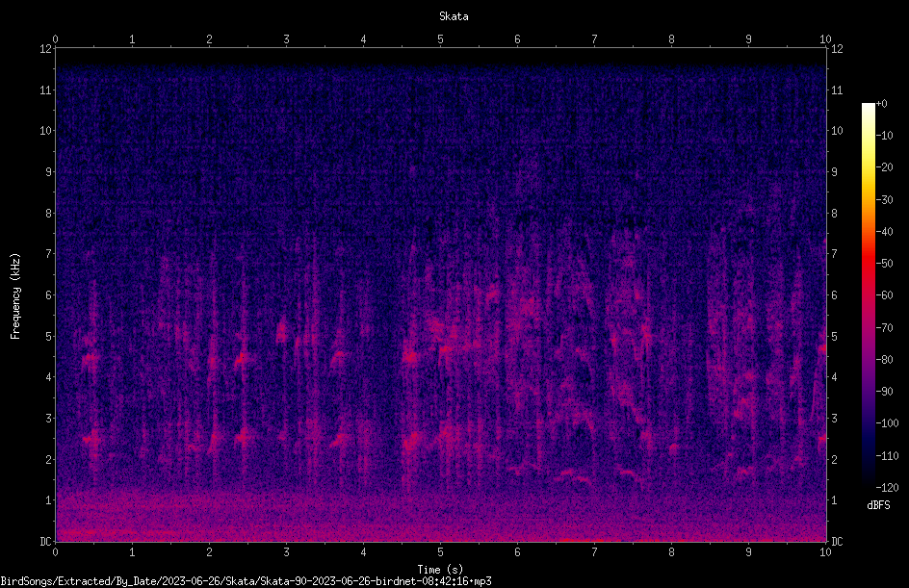Click the "-10" color scale value

click(885, 136)
